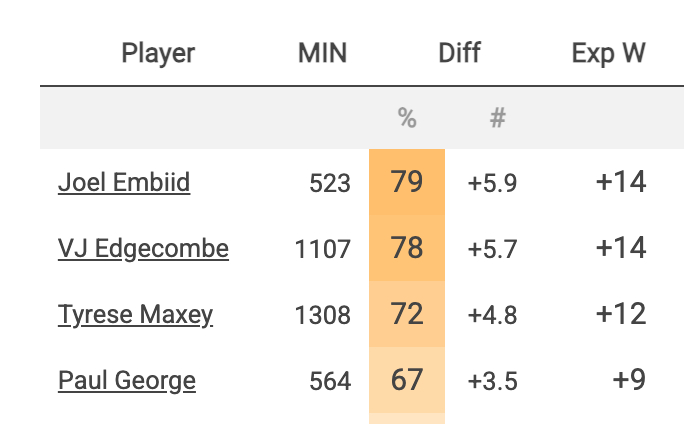
Task: Click the +5.9 diff value
Action: (492, 183)
